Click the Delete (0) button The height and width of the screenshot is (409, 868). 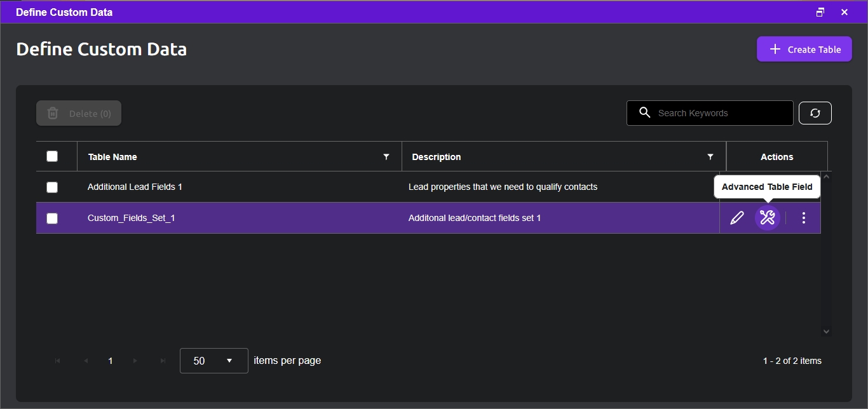tap(79, 113)
